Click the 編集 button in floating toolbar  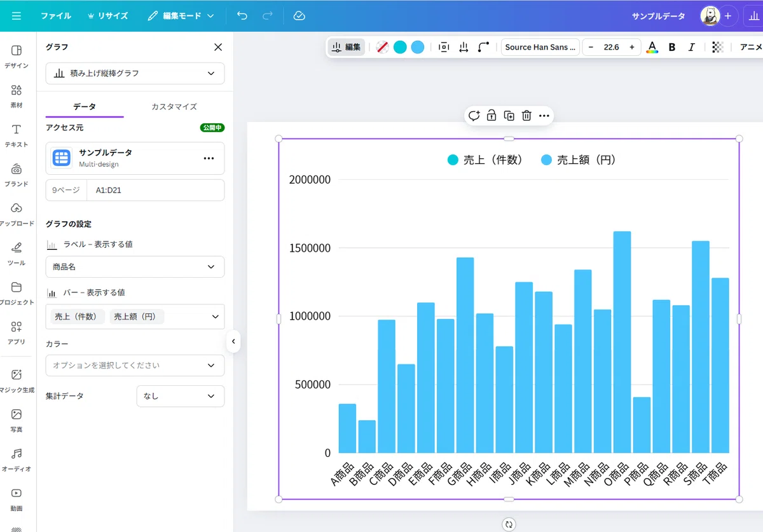(347, 47)
